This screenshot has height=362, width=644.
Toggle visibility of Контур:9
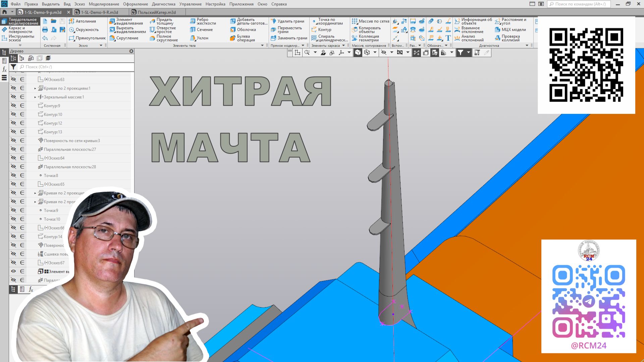coord(13,105)
